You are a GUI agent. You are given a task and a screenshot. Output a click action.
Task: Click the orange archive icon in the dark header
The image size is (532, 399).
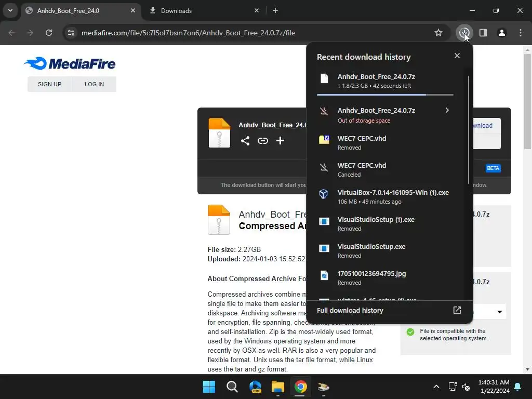point(219,132)
